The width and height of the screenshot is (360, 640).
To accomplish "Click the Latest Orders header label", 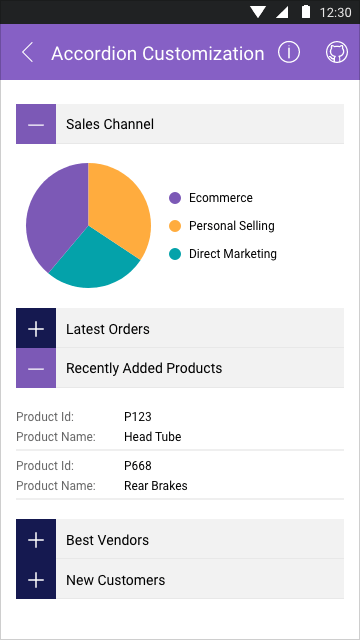I will tap(108, 329).
